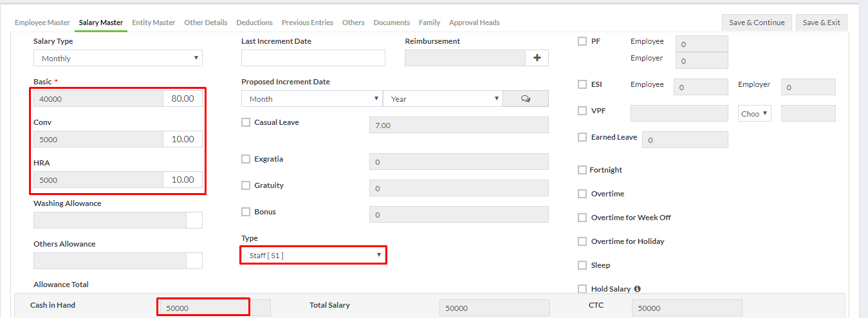Click the HRA amount field
Viewport: 868px width, 318px height.
click(x=98, y=180)
